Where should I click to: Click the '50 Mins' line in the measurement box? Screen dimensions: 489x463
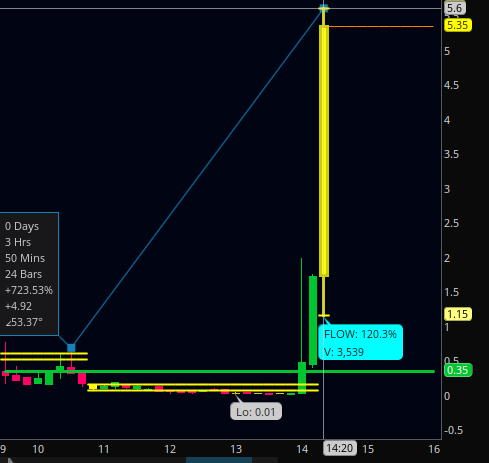[x=25, y=258]
